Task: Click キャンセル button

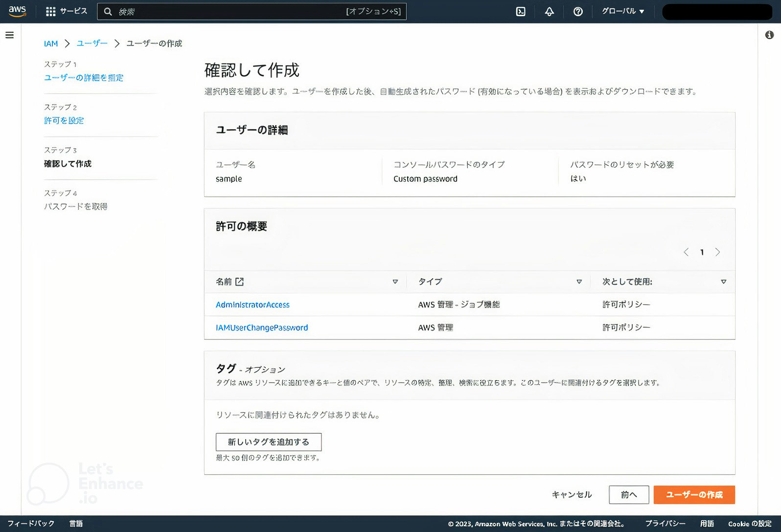Action: pyautogui.click(x=572, y=495)
